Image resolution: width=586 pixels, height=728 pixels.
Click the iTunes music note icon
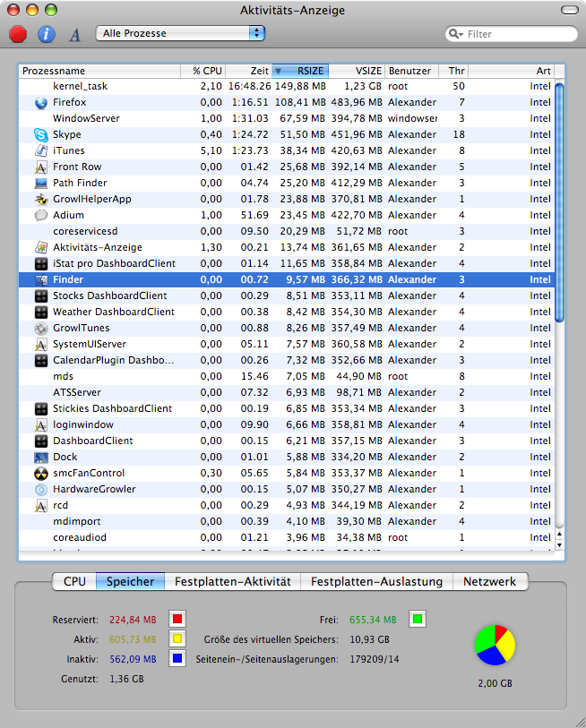[x=41, y=151]
